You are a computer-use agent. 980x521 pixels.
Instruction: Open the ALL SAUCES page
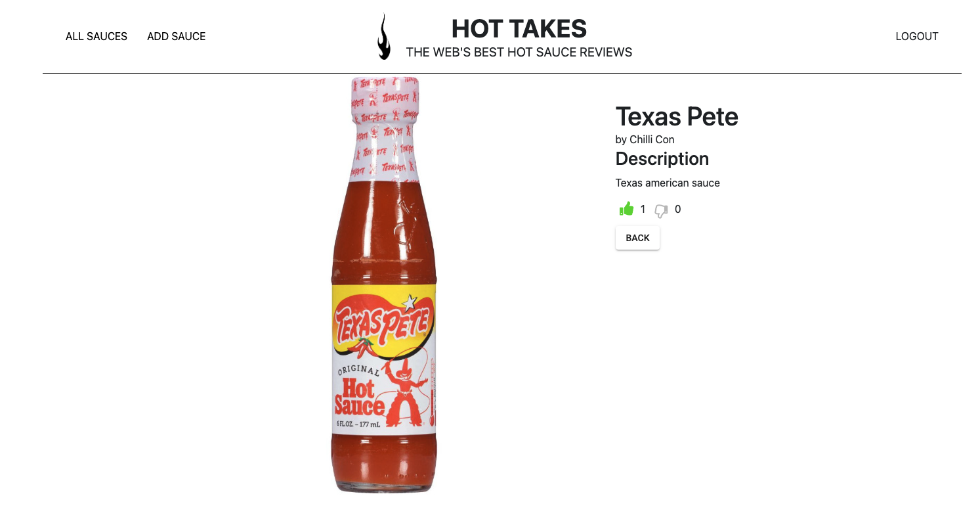coord(96,36)
